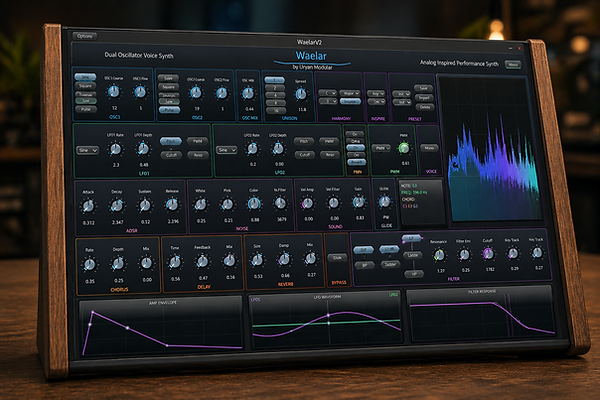Set unison voices to 1
Image resolution: width=600 pixels, height=400 pixels.
coord(275,80)
